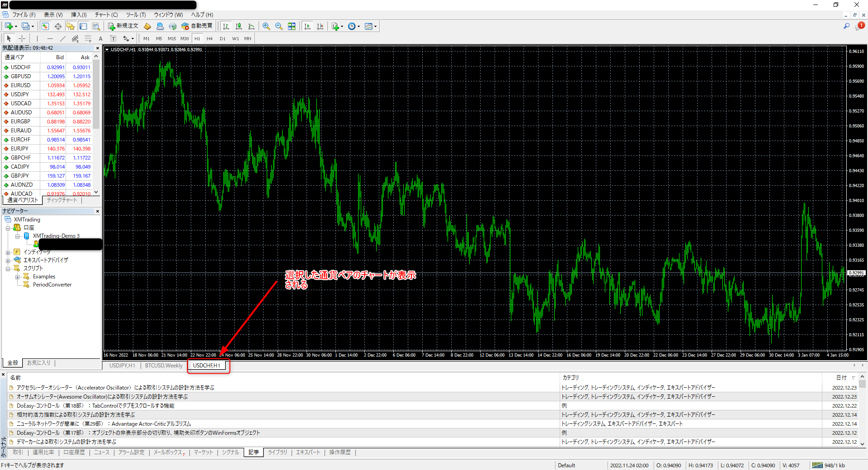Select the H4 timeframe button
Screen dimensions: 868x470
point(209,38)
